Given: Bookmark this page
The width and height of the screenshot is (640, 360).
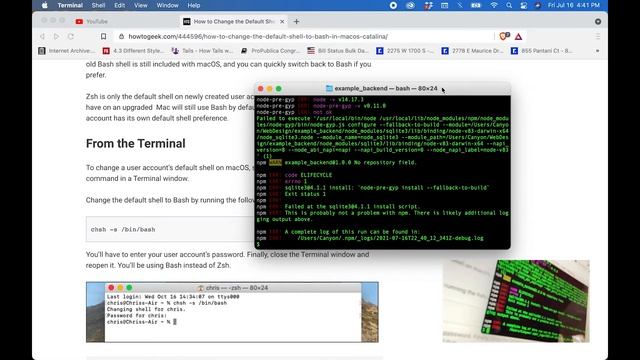Looking at the screenshot, I should point(103,36).
